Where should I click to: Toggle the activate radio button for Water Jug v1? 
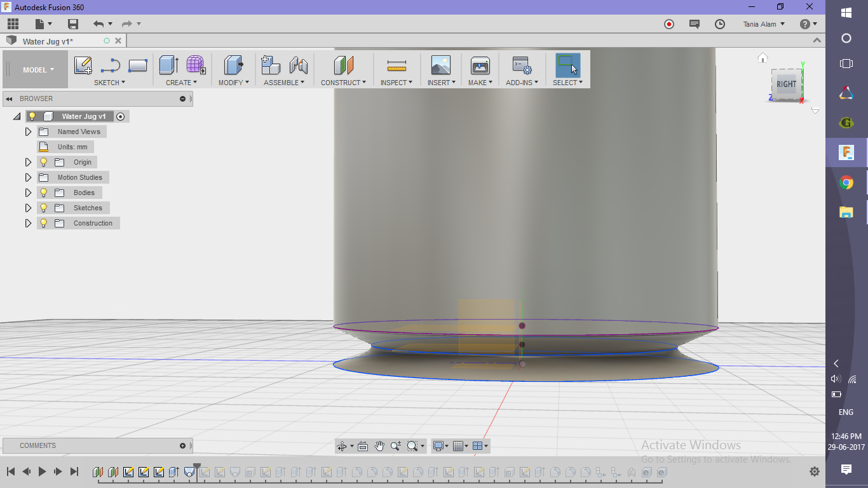(x=121, y=116)
